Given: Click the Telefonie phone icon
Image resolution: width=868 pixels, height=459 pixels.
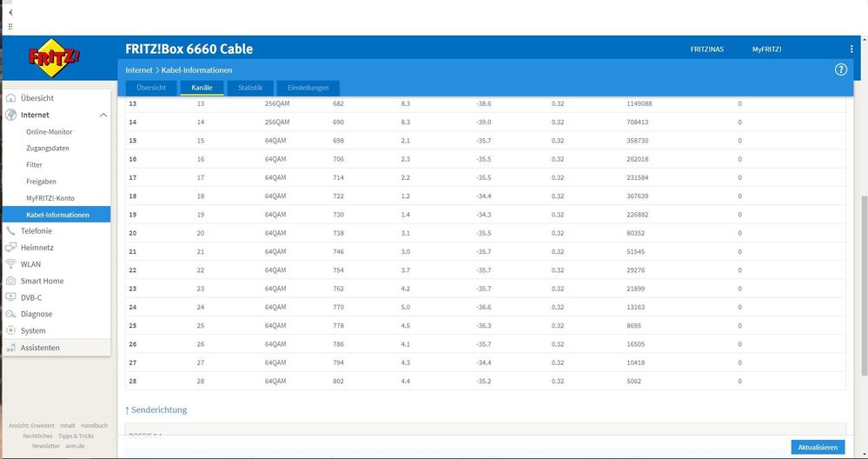Looking at the screenshot, I should (10, 231).
